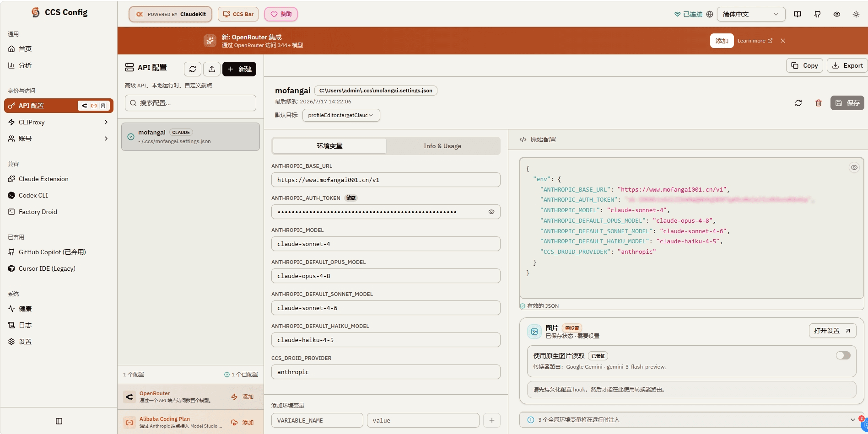Toggle the 使用原生图片读取 switch
Screen dimensions: 868x434
point(843,355)
